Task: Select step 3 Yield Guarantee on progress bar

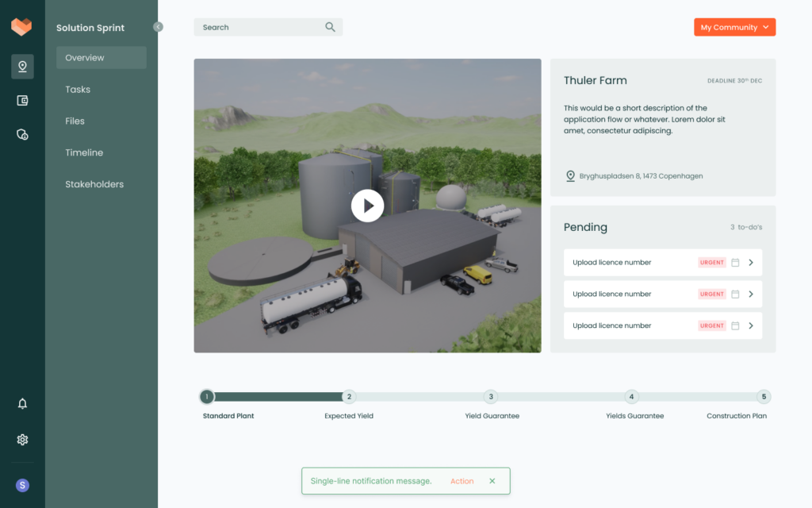Action: pyautogui.click(x=491, y=396)
